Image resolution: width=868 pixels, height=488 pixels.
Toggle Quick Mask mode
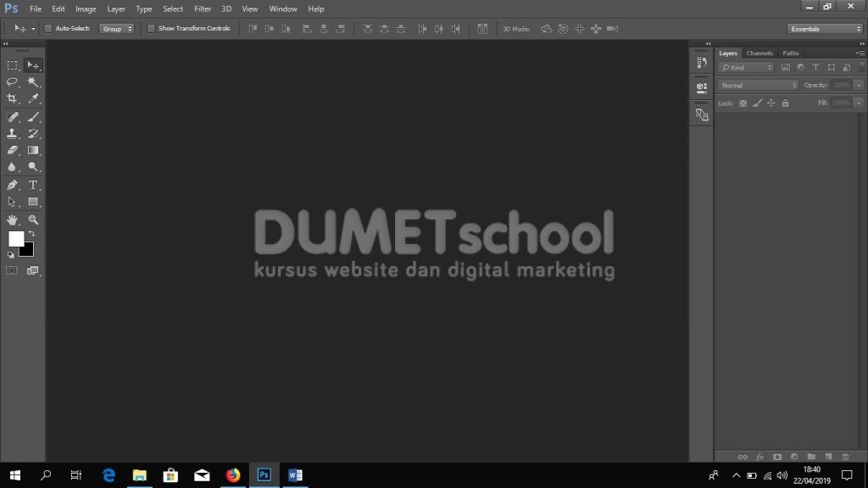12,270
